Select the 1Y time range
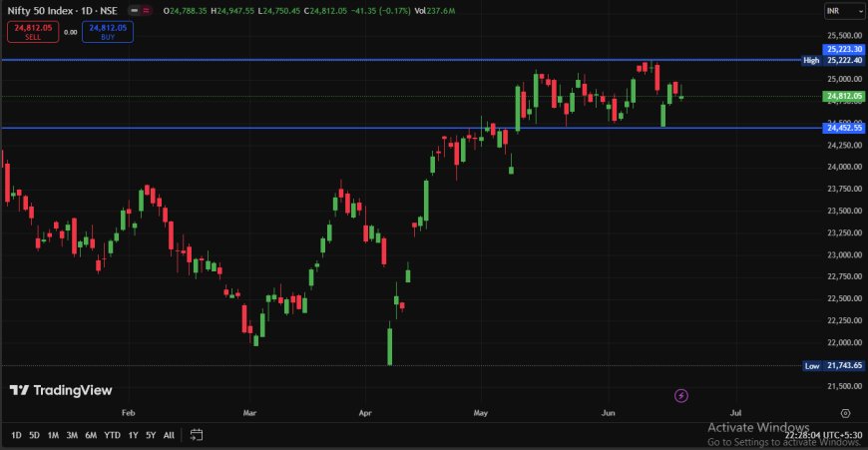 133,435
